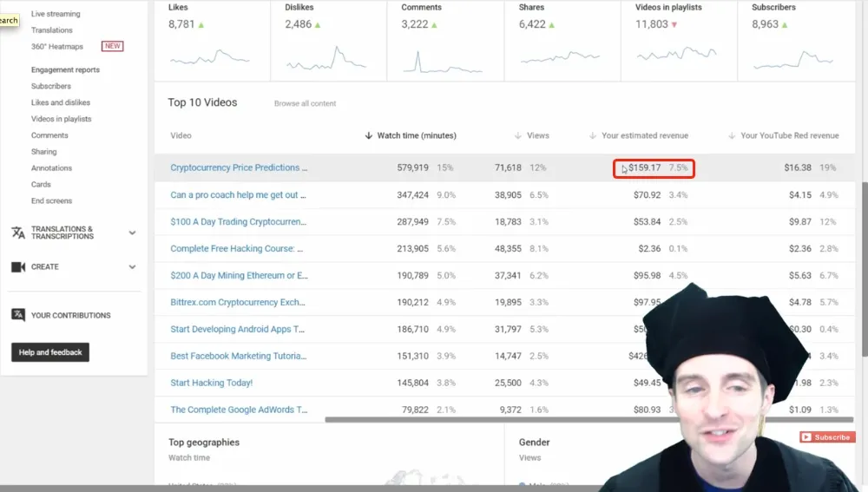Click estimated revenue value $95.98
Viewport: 868px width, 492px height.
(648, 275)
